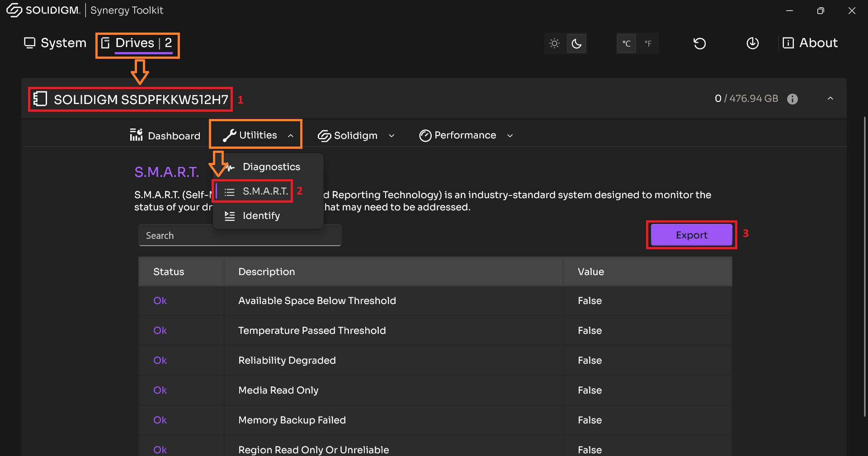Open the System tab

tap(55, 43)
